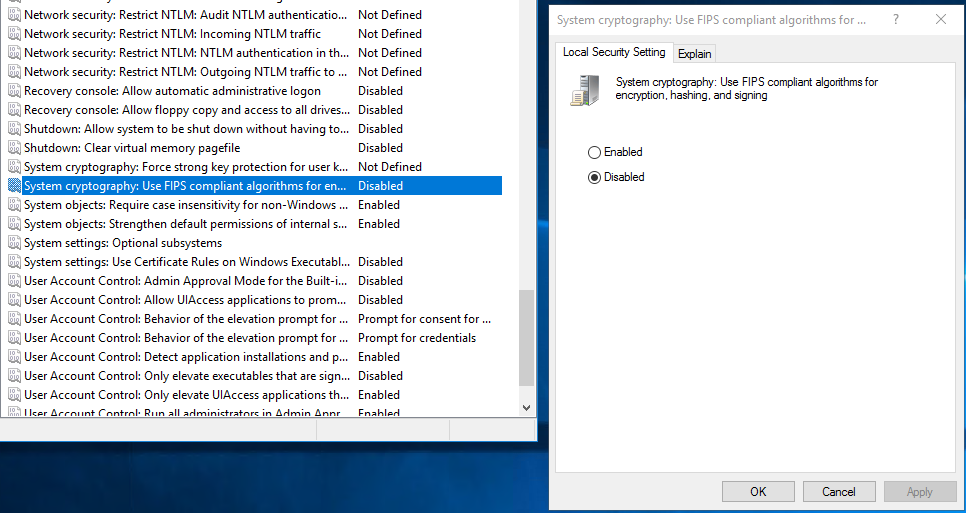Click the vertical scrollbar thumb in the policy list

pos(527,340)
